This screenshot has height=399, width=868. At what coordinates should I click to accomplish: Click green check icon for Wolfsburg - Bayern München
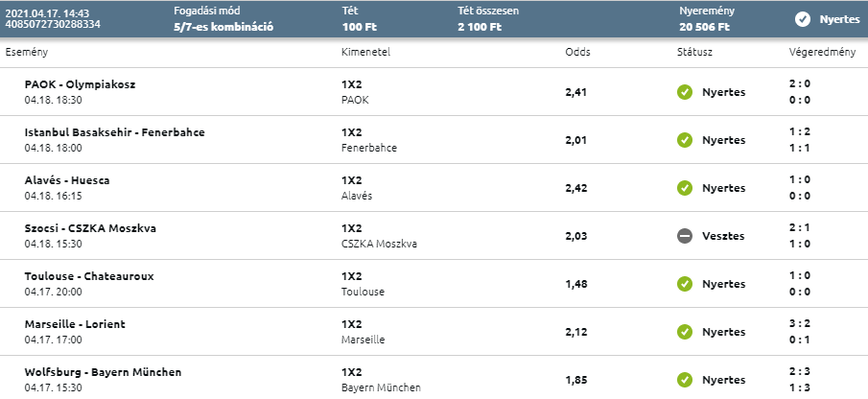[x=684, y=380]
